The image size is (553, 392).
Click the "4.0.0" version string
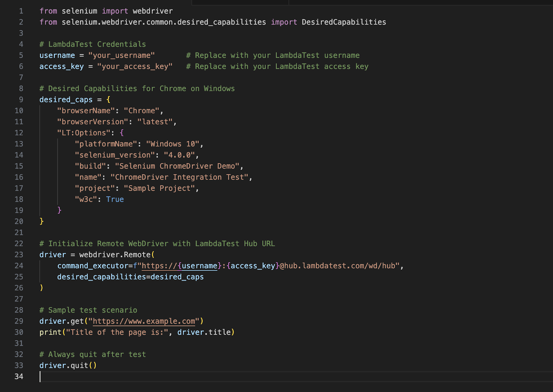(179, 155)
